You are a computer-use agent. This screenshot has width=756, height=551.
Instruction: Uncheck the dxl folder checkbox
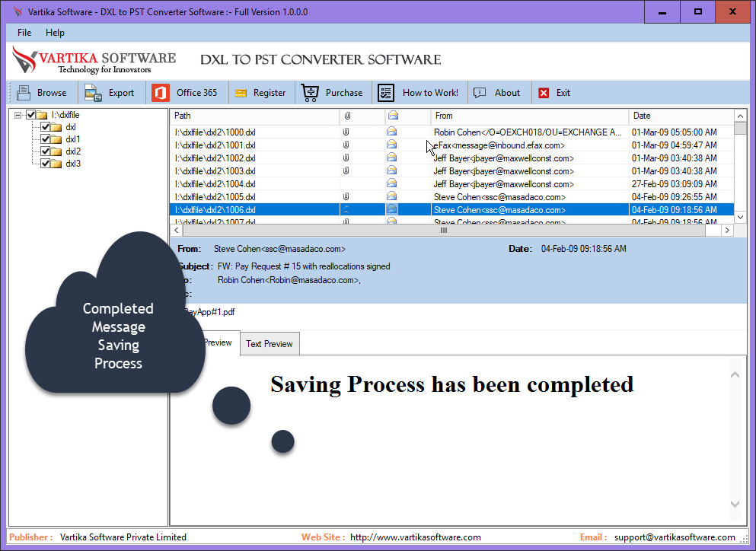click(46, 127)
